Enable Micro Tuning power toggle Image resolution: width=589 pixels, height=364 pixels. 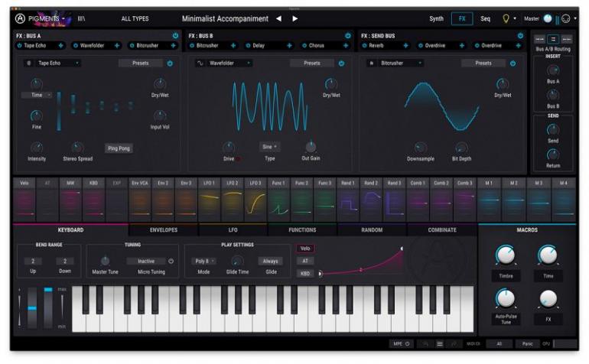click(x=171, y=261)
